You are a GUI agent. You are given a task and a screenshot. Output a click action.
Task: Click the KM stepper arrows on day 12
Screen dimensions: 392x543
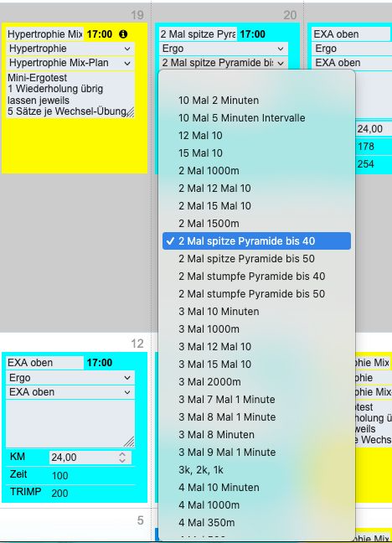[122, 458]
